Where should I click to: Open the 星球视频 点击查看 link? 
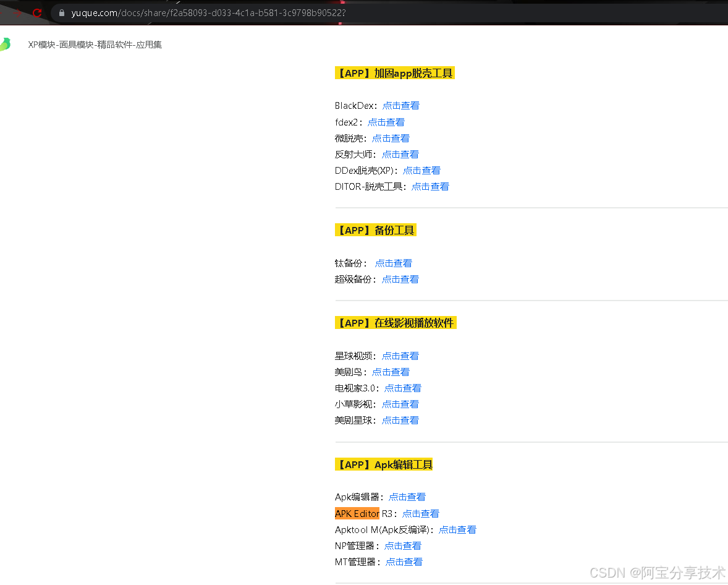coord(400,356)
